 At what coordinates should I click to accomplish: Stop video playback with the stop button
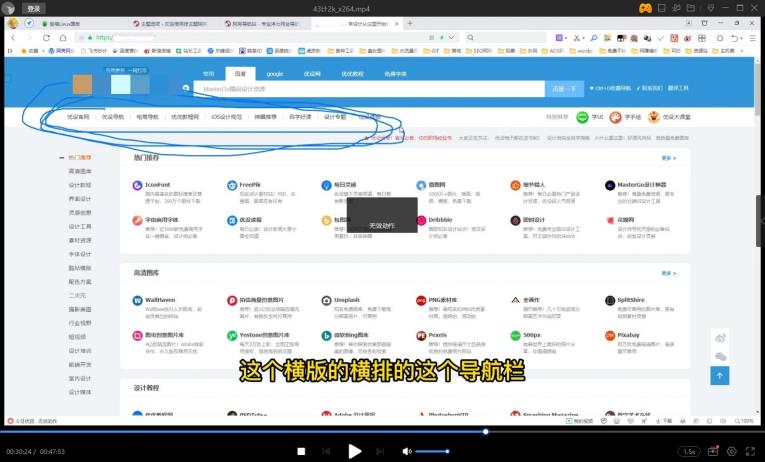tap(301, 451)
